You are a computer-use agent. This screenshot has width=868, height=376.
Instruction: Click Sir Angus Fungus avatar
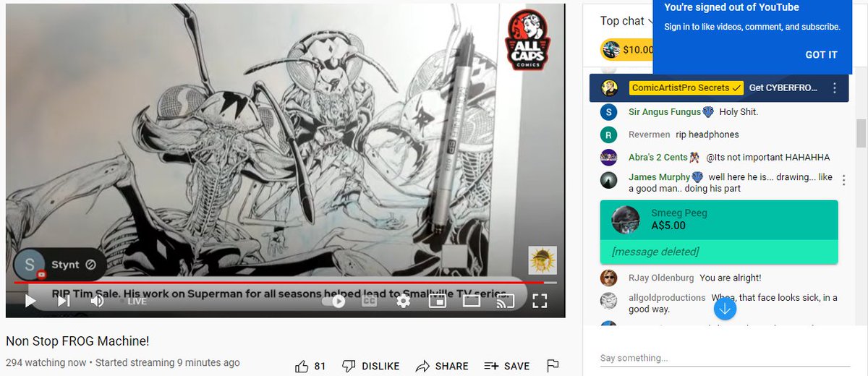[609, 112]
